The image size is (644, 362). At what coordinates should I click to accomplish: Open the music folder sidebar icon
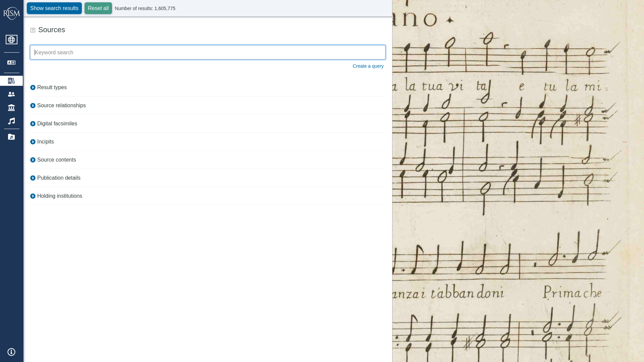(11, 137)
